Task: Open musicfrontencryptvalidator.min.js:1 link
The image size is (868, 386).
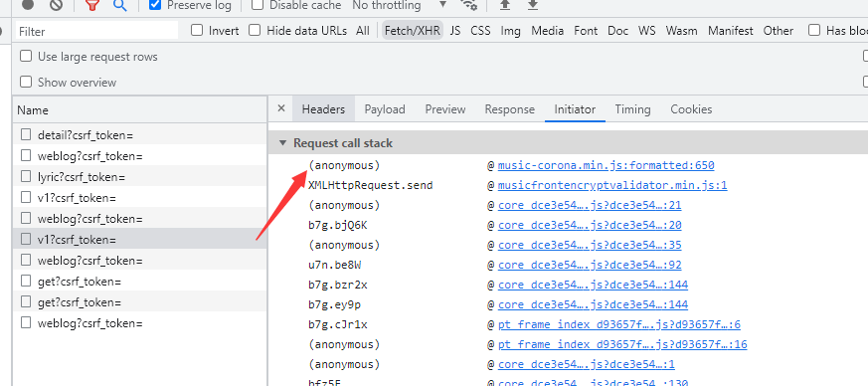Action: coord(612,185)
